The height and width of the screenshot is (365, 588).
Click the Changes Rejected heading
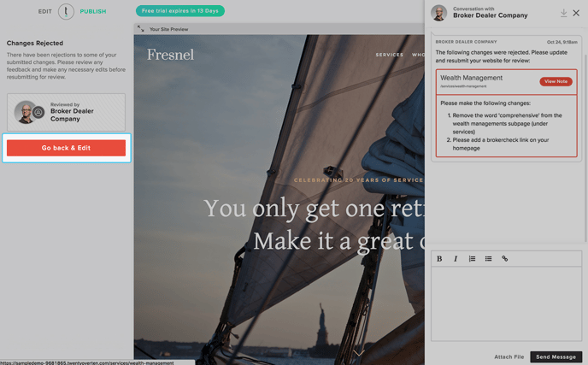pyautogui.click(x=35, y=43)
